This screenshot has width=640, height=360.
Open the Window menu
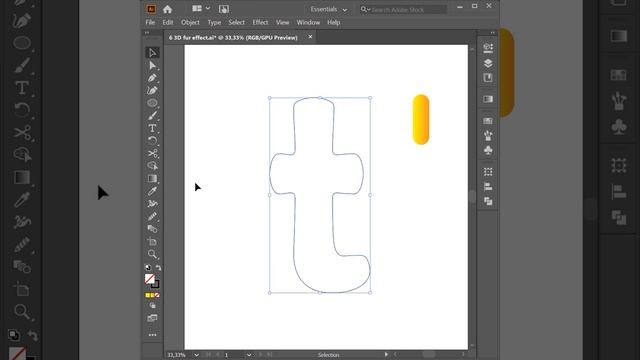pyautogui.click(x=308, y=22)
